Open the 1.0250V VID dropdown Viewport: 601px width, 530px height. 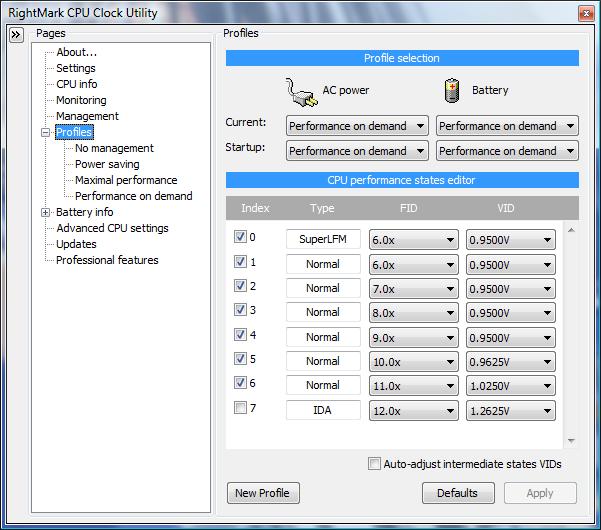coord(511,386)
